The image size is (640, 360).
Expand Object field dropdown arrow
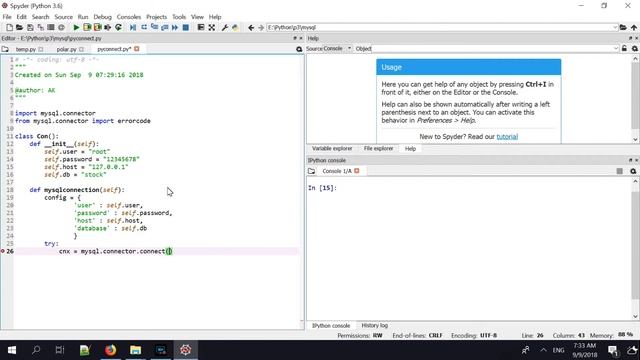tap(616, 49)
